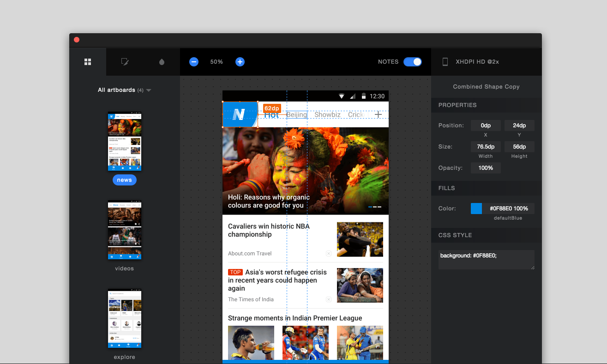Click the Opacity value 100%
Image resolution: width=607 pixels, height=364 pixels.
486,168
